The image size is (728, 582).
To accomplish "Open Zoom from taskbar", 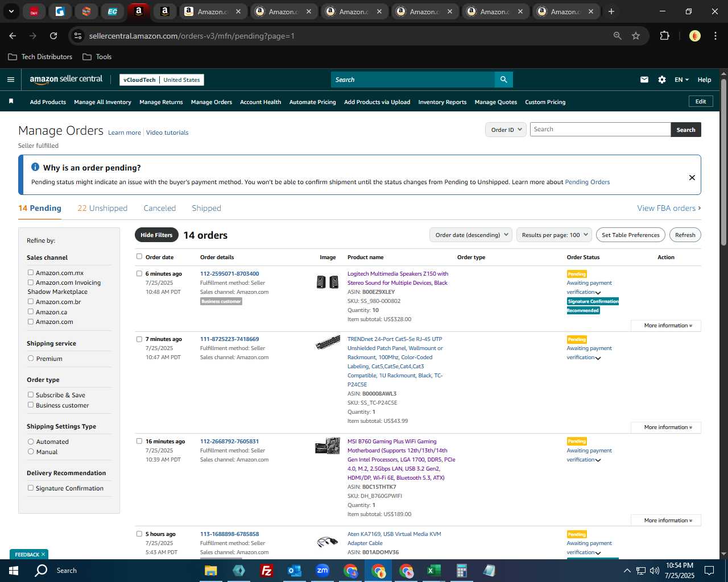I will tap(322, 571).
